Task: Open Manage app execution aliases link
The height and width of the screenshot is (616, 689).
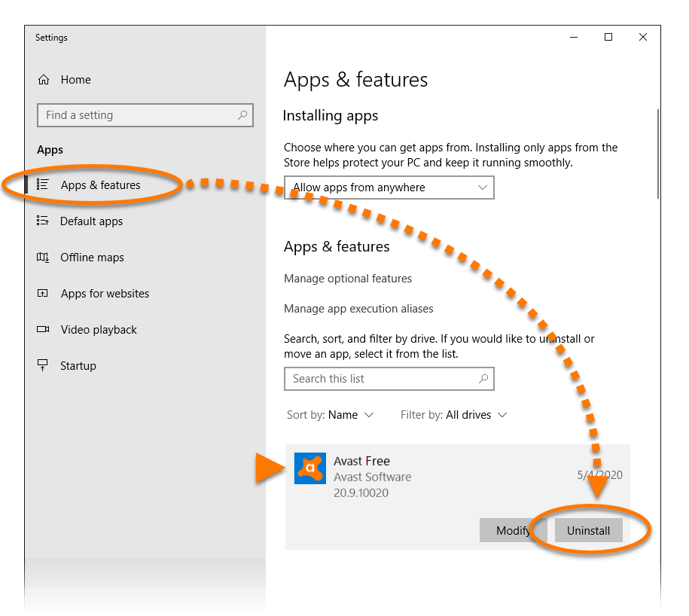Action: pos(358,309)
